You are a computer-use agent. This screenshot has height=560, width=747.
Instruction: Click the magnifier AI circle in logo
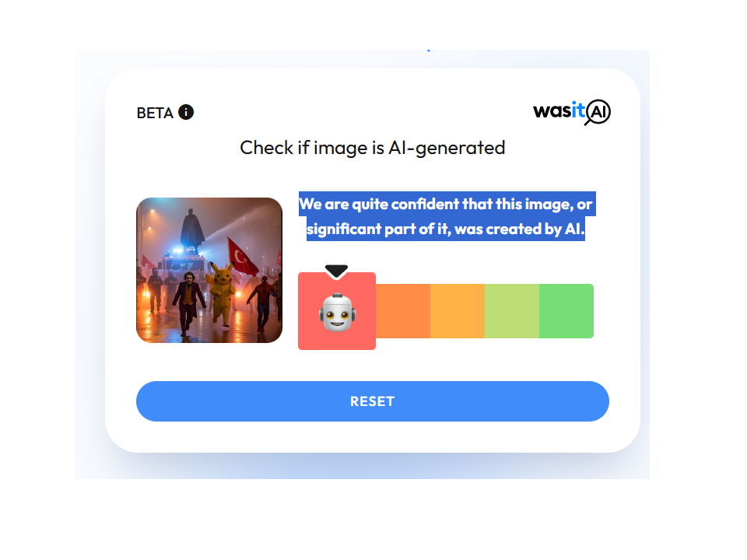pos(598,112)
